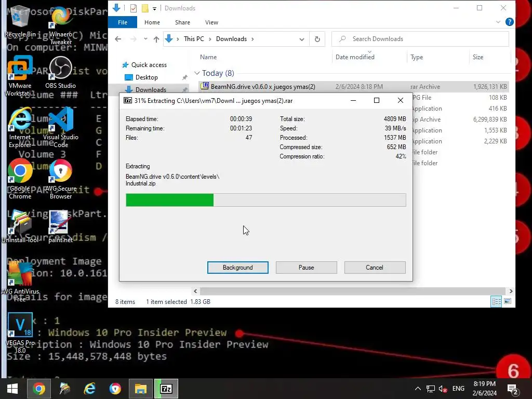Viewport: 532px width, 399px height.
Task: Cancel the extraction
Action: (375, 268)
